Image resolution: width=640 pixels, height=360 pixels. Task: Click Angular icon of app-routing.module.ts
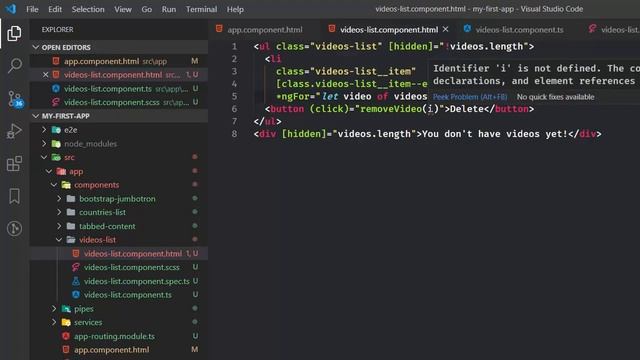pyautogui.click(x=66, y=336)
